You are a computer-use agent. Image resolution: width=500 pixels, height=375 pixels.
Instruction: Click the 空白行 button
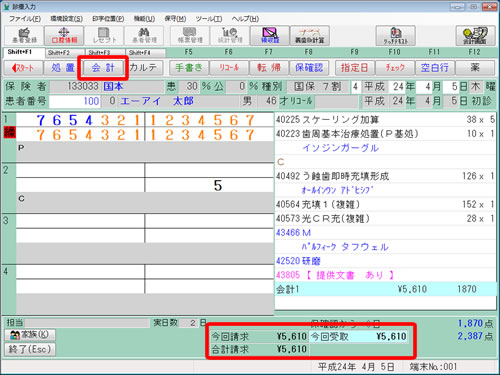click(x=435, y=68)
